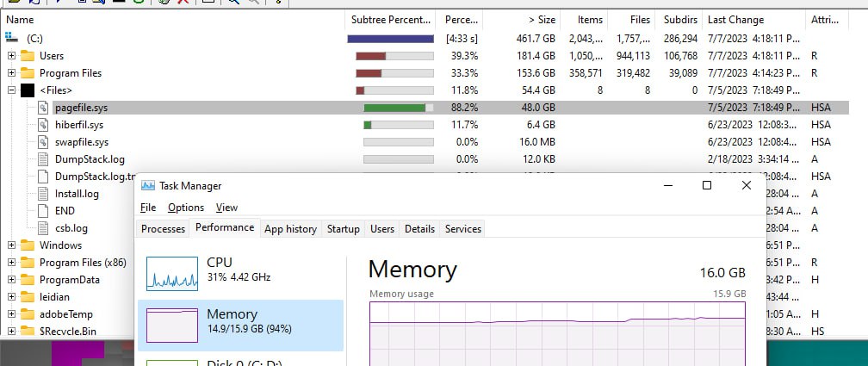Click the black <Files> group icon
Viewport: 868px width, 366px height.
tap(28, 90)
